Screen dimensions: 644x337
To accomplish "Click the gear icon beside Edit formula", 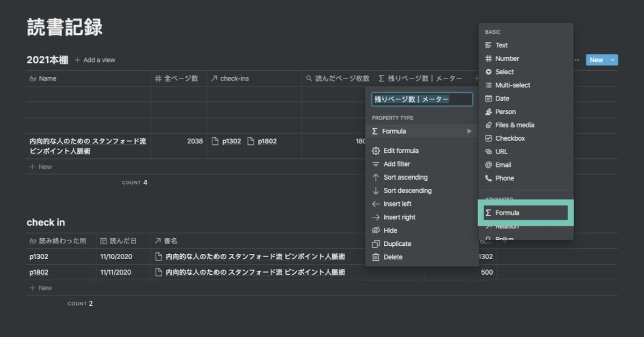I will [376, 151].
